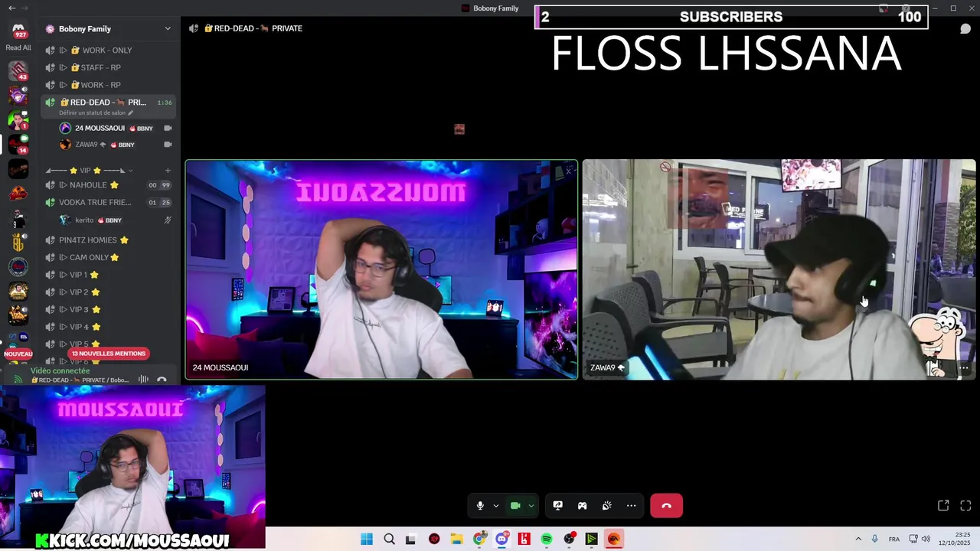Image resolution: width=980 pixels, height=551 pixels.
Task: Go back with window back arrow
Action: tap(11, 8)
